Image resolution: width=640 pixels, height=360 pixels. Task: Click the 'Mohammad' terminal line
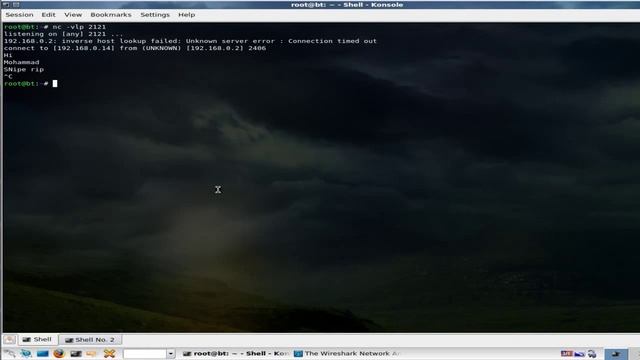22,62
